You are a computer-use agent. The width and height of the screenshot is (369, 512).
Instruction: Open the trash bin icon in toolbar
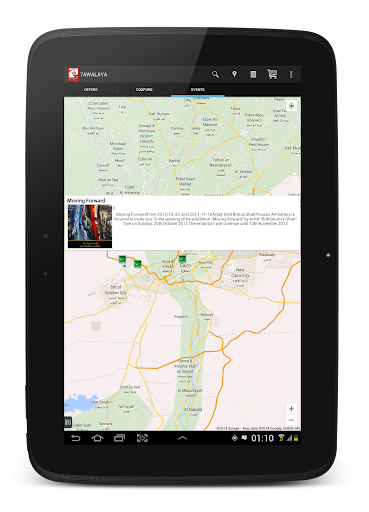click(x=253, y=74)
